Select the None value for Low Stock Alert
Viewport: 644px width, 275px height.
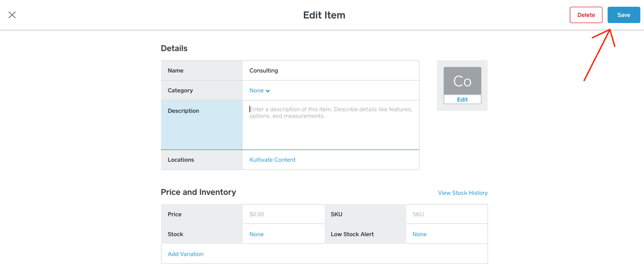(x=420, y=234)
